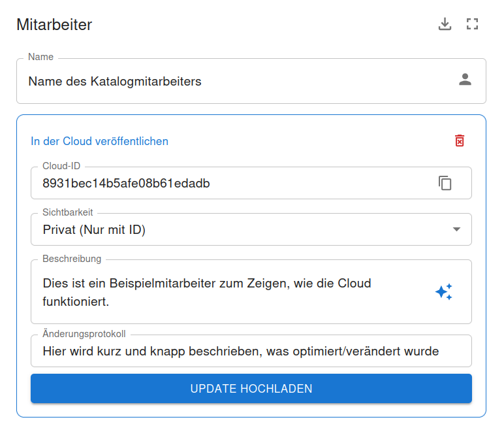Click into the Cloud-ID field value

[126, 183]
